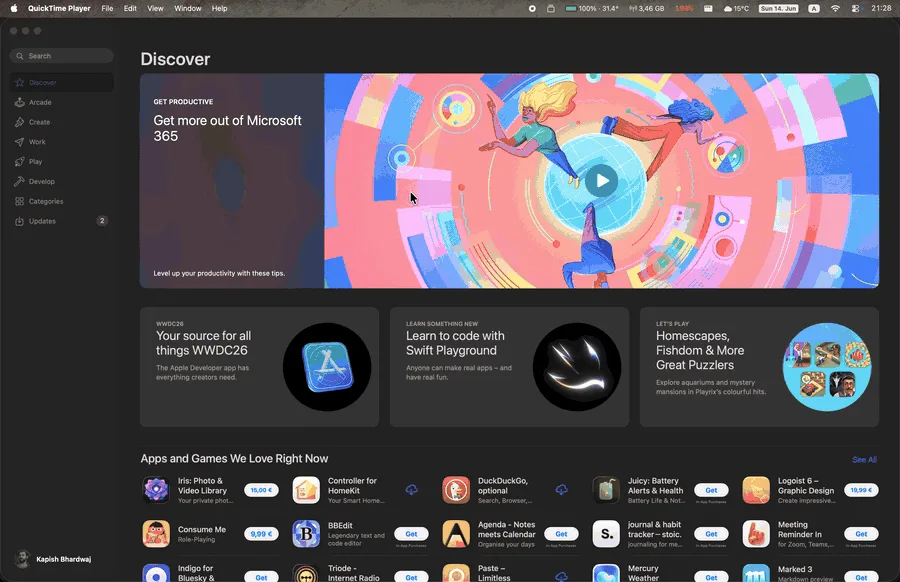Redownload DuckDuckGo via cloud icon
This screenshot has height=582, width=900.
(x=561, y=490)
